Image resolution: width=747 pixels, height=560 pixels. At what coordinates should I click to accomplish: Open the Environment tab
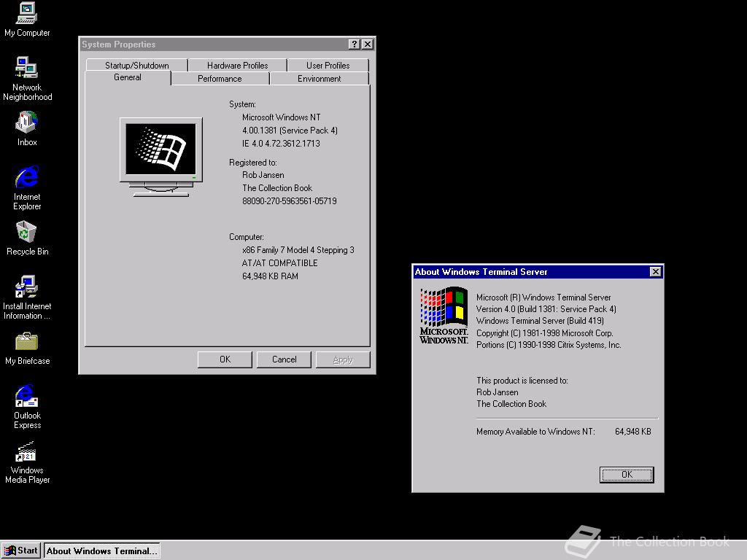[320, 79]
